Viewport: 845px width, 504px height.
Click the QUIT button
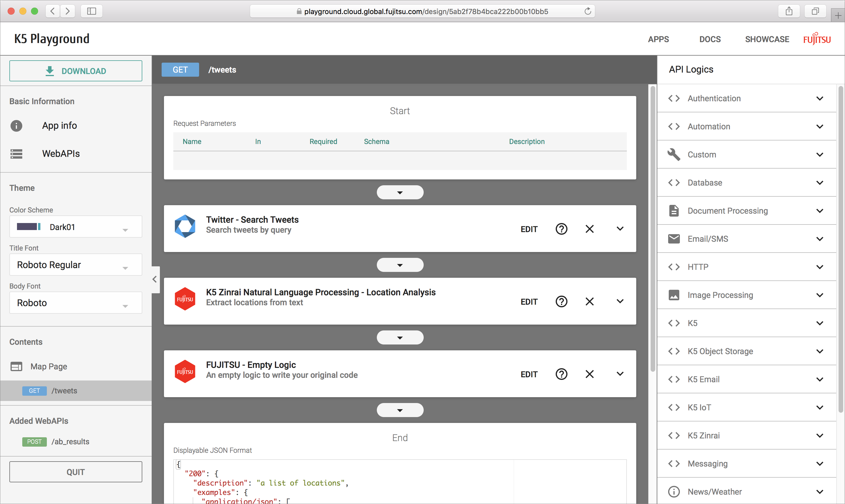click(x=76, y=472)
